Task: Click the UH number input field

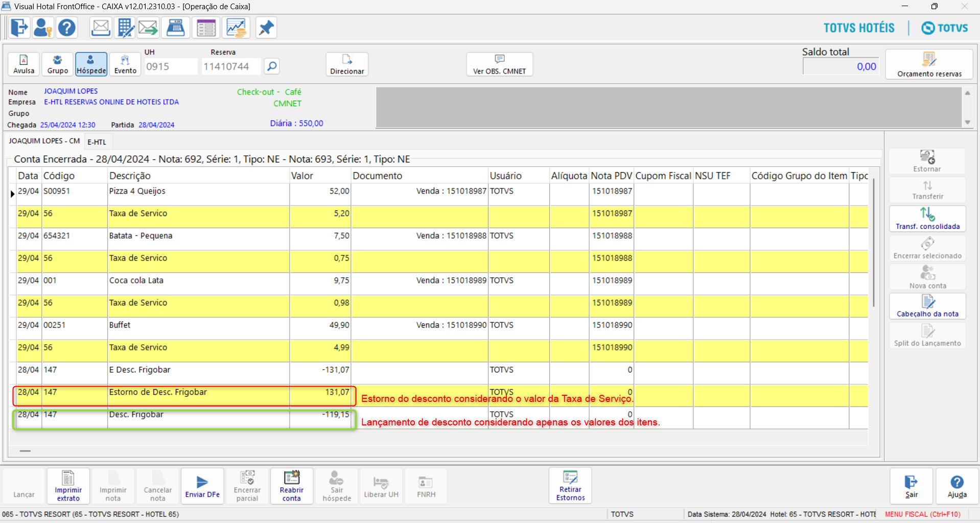Action: (x=170, y=66)
